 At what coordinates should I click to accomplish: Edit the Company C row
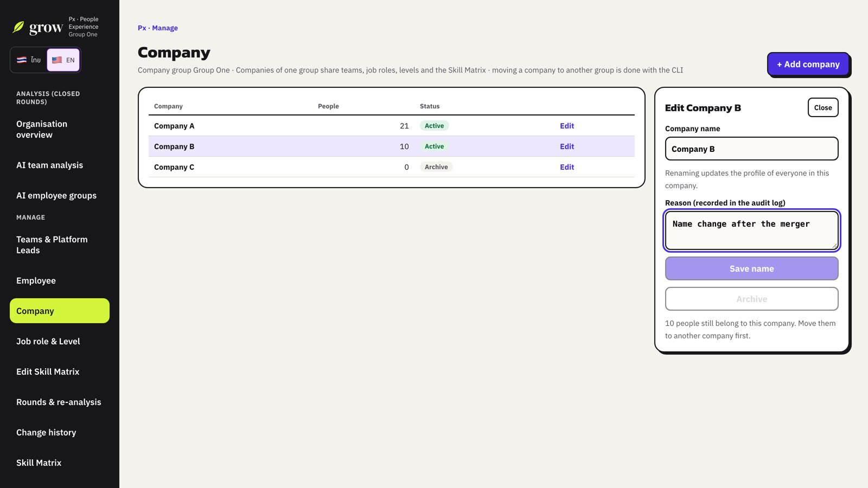[x=567, y=167]
